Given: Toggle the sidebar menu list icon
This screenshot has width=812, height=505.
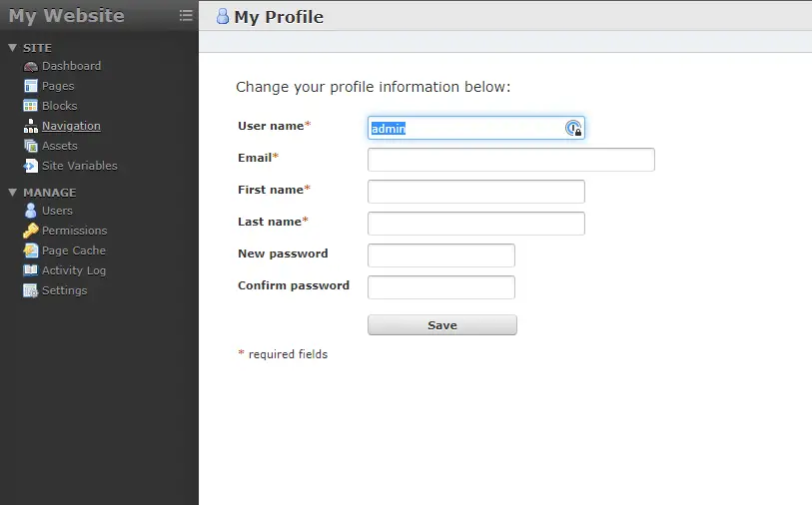Looking at the screenshot, I should pos(186,15).
